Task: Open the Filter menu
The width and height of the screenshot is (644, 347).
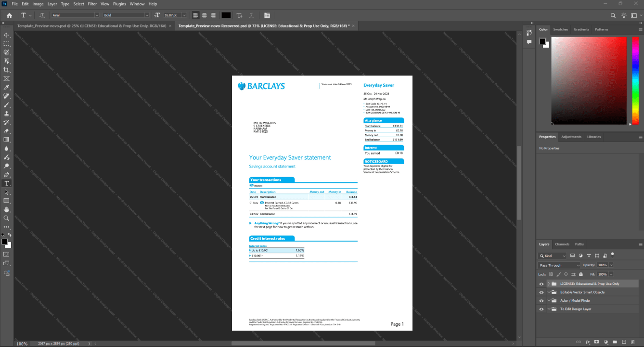Action: tap(92, 4)
